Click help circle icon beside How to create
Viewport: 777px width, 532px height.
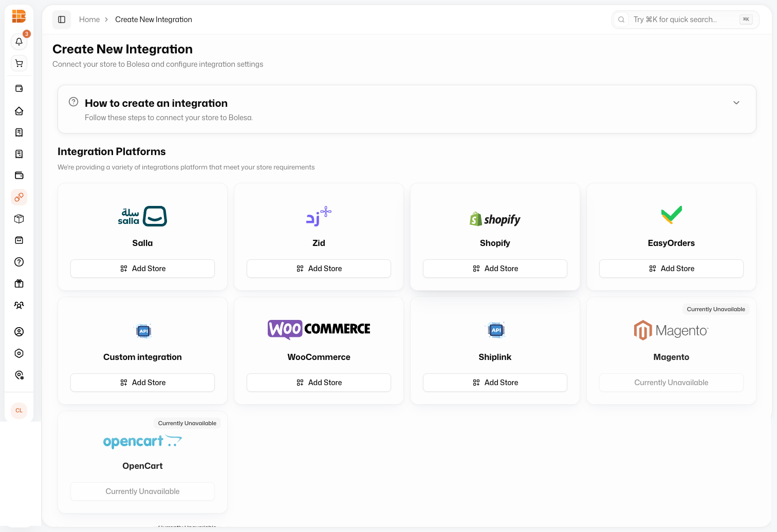(x=73, y=102)
